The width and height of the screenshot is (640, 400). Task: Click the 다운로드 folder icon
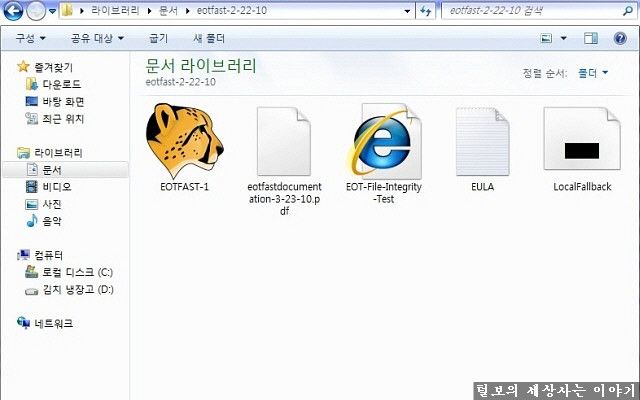pyautogui.click(x=31, y=84)
